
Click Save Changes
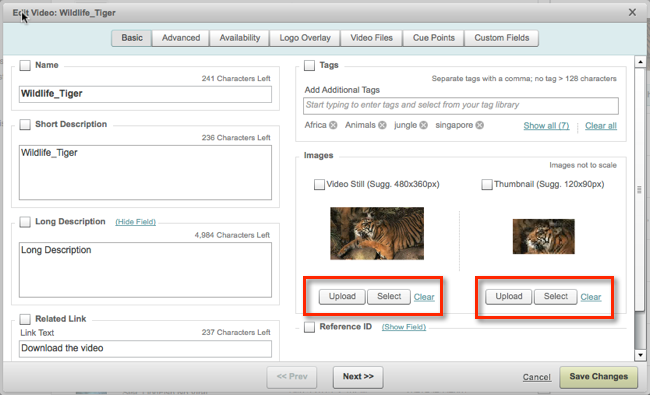point(599,377)
